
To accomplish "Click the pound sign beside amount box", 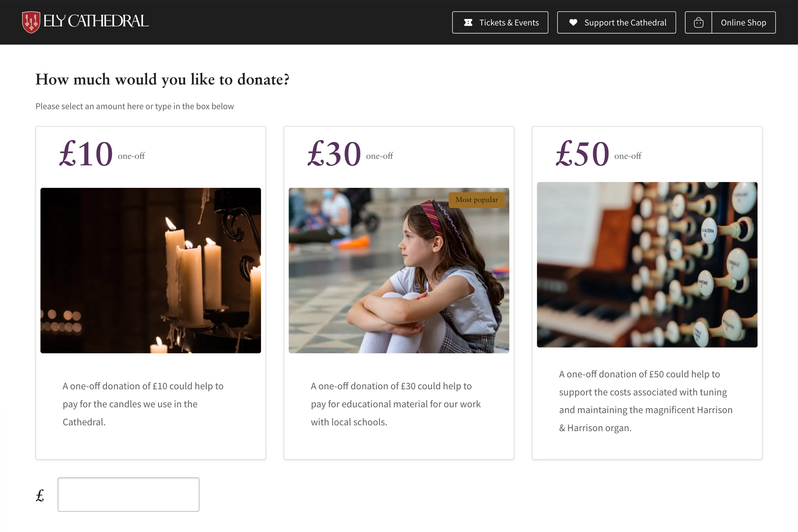I will point(40,495).
